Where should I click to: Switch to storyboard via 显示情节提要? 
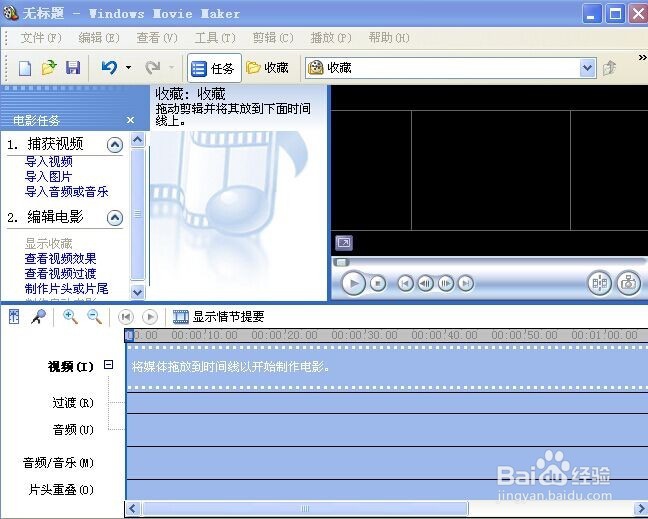pos(219,317)
